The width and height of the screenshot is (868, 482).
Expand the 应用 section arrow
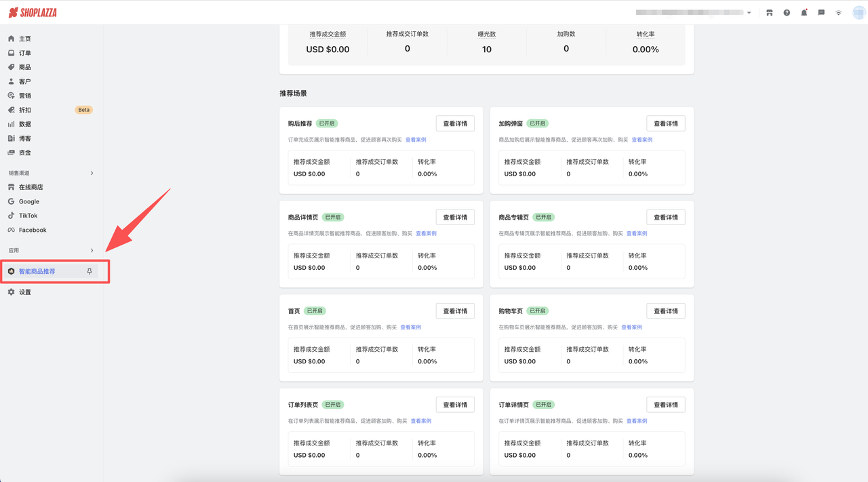[92, 250]
